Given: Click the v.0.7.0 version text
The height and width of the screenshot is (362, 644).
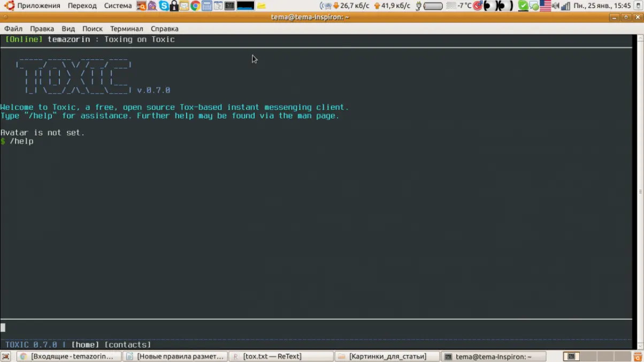Looking at the screenshot, I should tap(154, 90).
